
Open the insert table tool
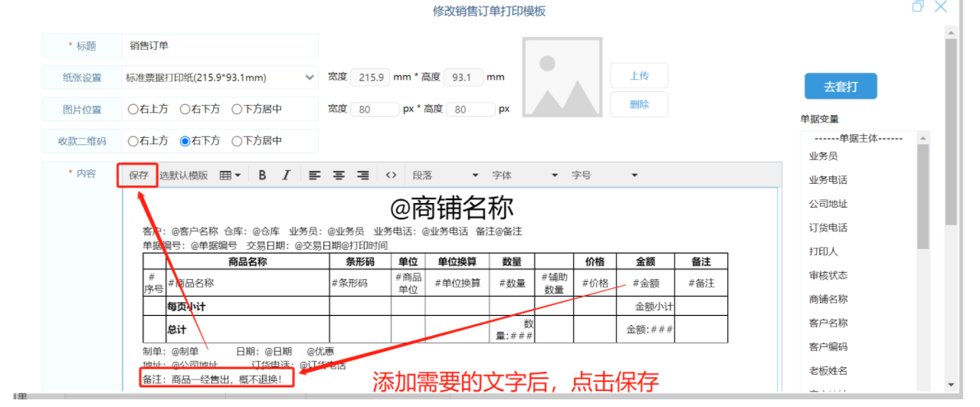[230, 176]
